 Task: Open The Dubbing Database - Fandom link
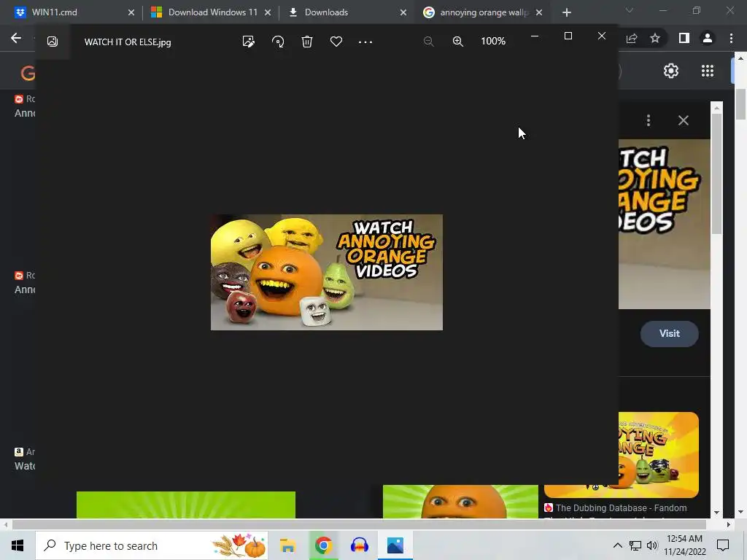[621, 508]
